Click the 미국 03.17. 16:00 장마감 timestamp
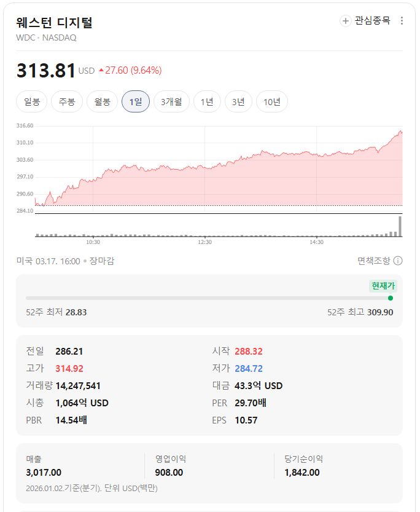This screenshot has height=512, width=420. (65, 261)
